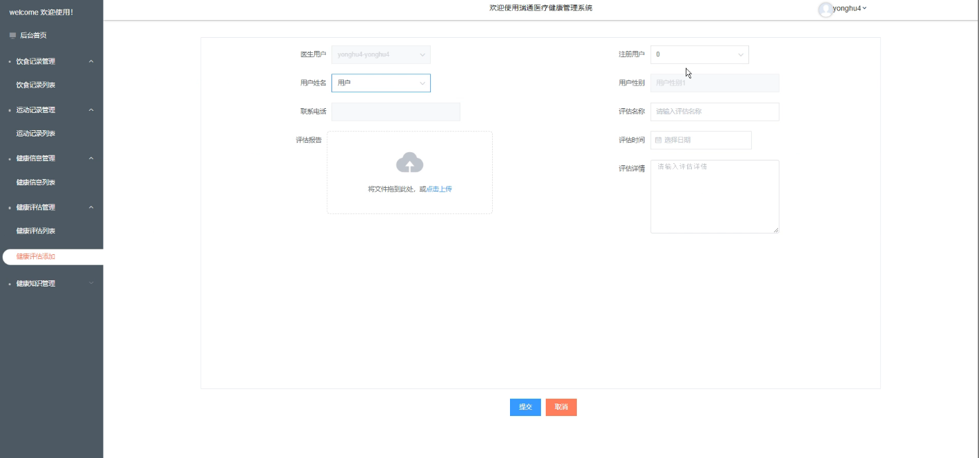Open the yonghu4 account dropdown
This screenshot has height=458, width=980.
(849, 8)
